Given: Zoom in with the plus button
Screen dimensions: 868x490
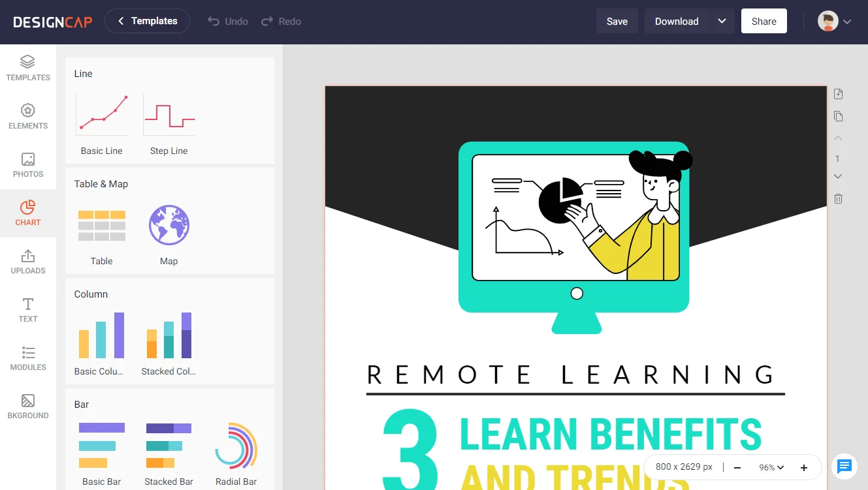Looking at the screenshot, I should [x=804, y=467].
